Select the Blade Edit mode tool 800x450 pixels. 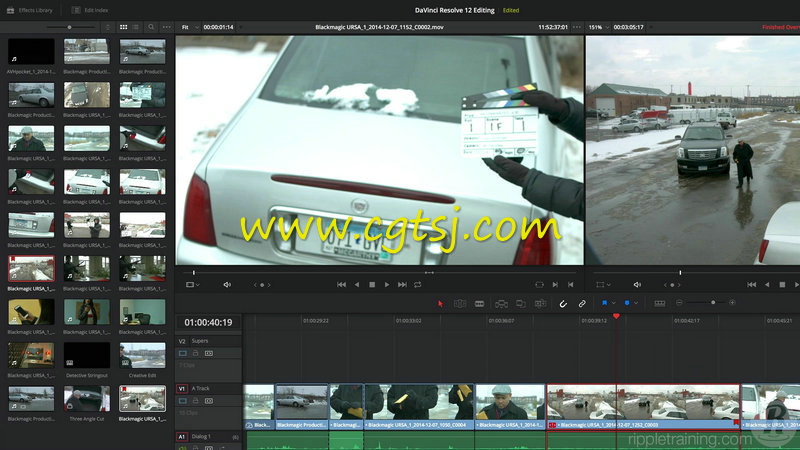tap(479, 304)
